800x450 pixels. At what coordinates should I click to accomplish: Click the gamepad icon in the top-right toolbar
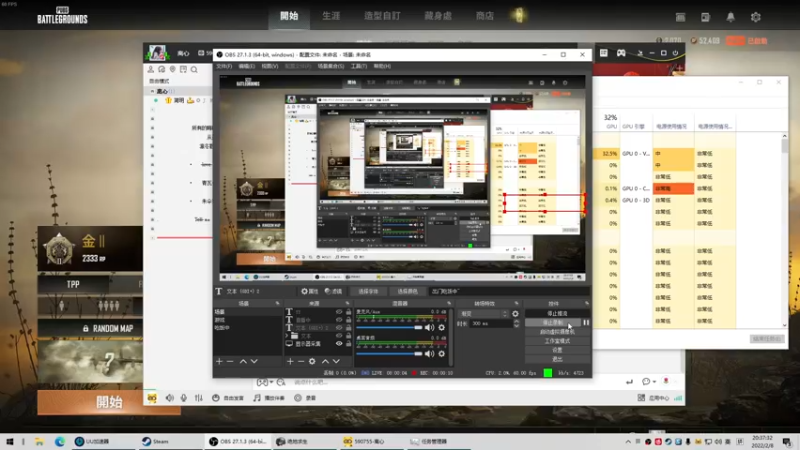[x=621, y=53]
